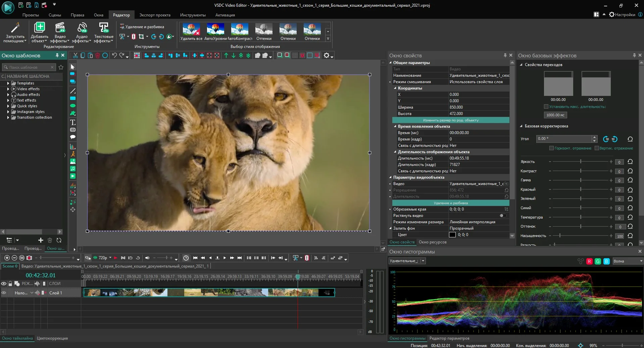Switch to the Цветокоррекция tab
Viewport: 644px width, 348px height.
click(x=52, y=338)
